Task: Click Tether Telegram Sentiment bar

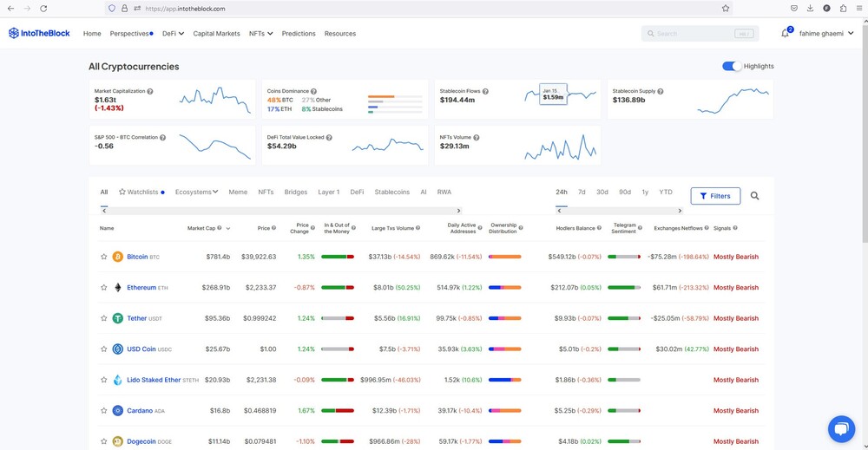Action: point(624,318)
